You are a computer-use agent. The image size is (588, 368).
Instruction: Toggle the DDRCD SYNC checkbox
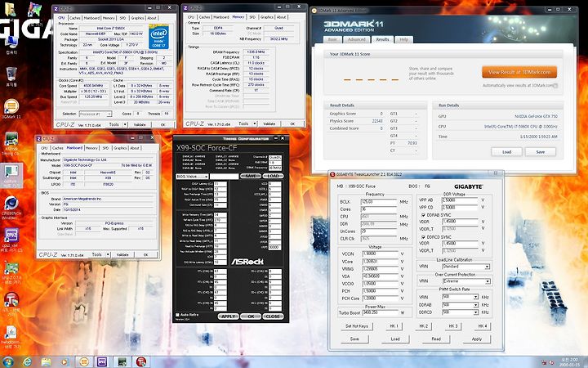point(423,237)
